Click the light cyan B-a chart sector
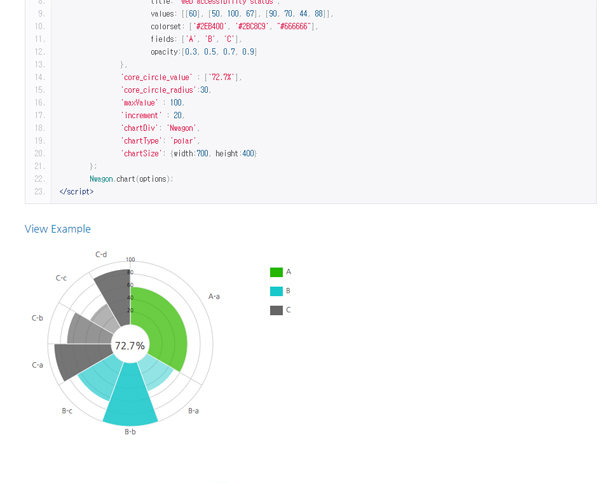This screenshot has height=483, width=600. 158,373
